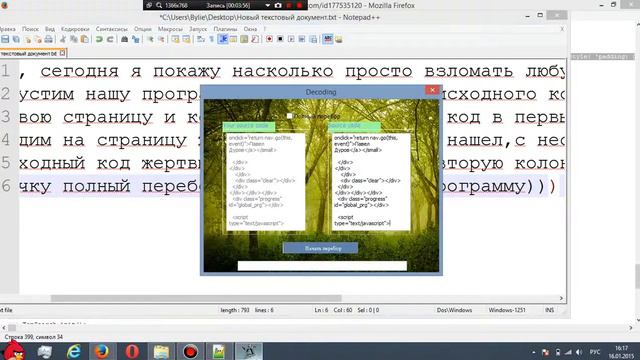Open the Синтаксисы menu
The width and height of the screenshot is (640, 360).
(112, 29)
